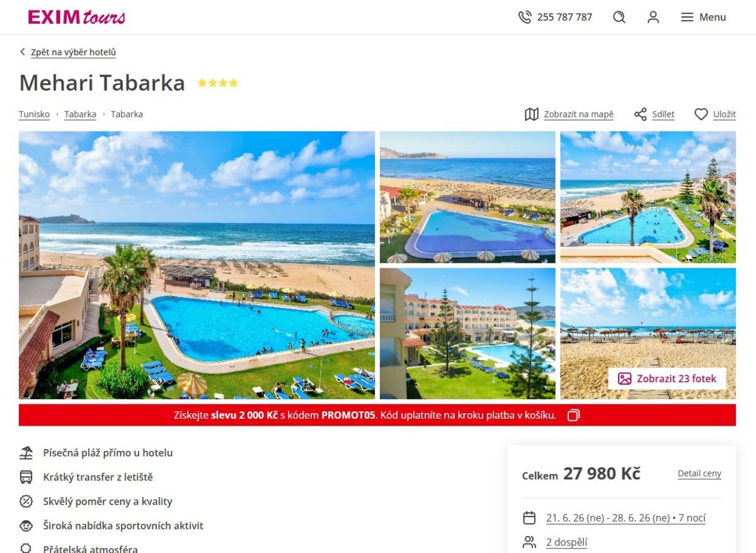Open Tabarka breadcrumb link
This screenshot has height=553, width=756.
point(80,114)
